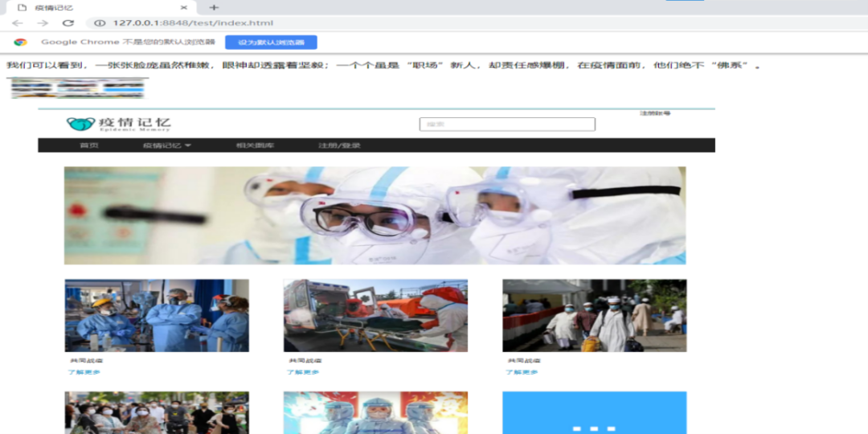
Task: Open the large banner image of masked medics
Action: pyautogui.click(x=375, y=215)
